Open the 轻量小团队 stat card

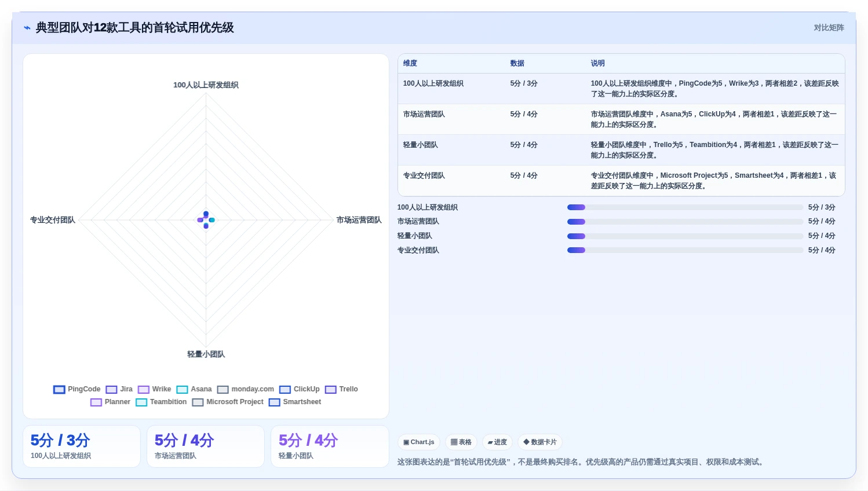(330, 446)
